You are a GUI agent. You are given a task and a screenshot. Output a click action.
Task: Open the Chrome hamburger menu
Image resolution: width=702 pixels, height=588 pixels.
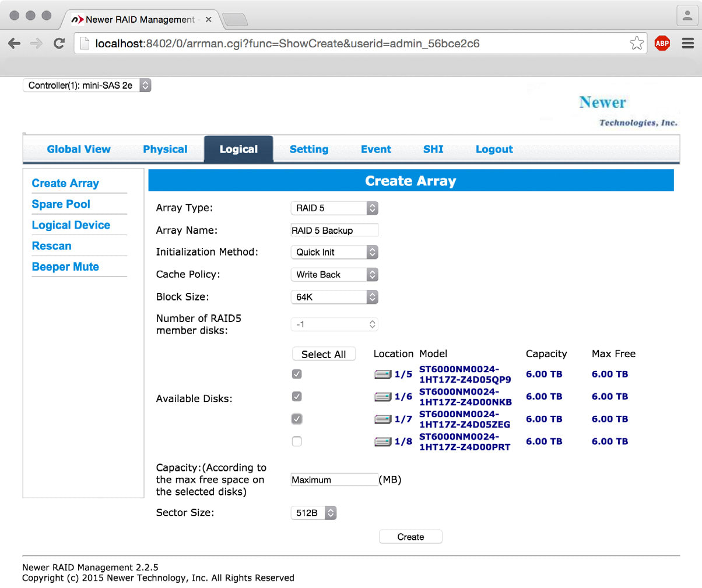687,43
